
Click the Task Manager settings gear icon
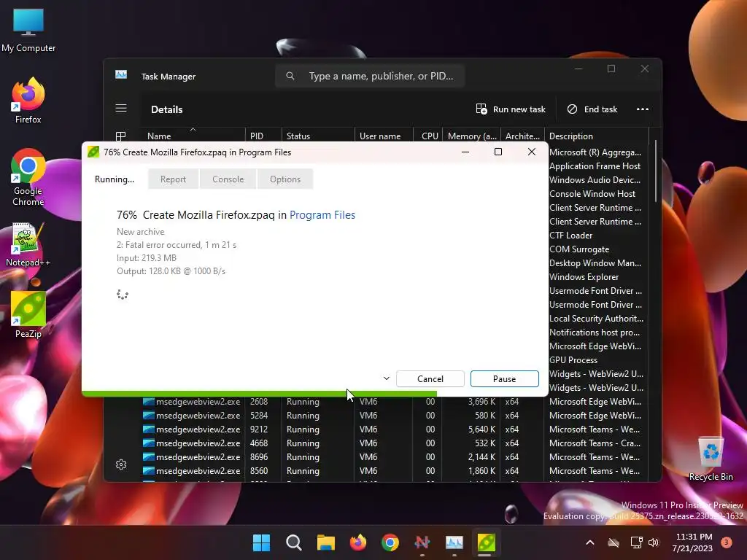tap(121, 464)
